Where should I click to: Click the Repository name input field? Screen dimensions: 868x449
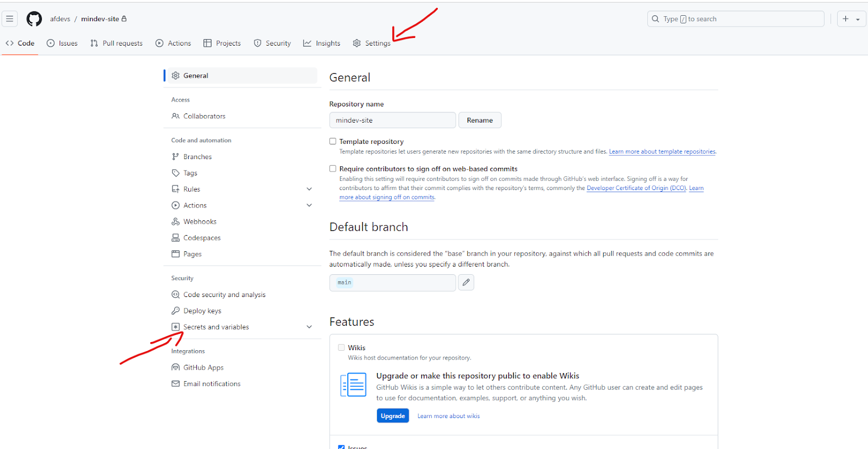pos(392,120)
